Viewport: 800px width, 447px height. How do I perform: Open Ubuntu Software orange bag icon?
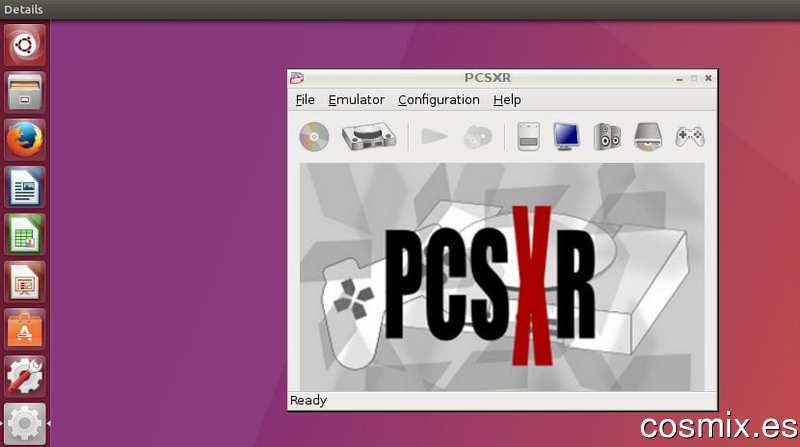point(24,330)
